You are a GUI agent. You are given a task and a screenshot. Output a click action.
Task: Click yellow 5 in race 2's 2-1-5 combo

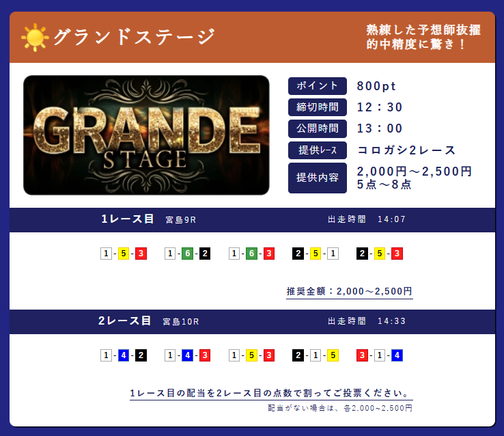coord(333,355)
